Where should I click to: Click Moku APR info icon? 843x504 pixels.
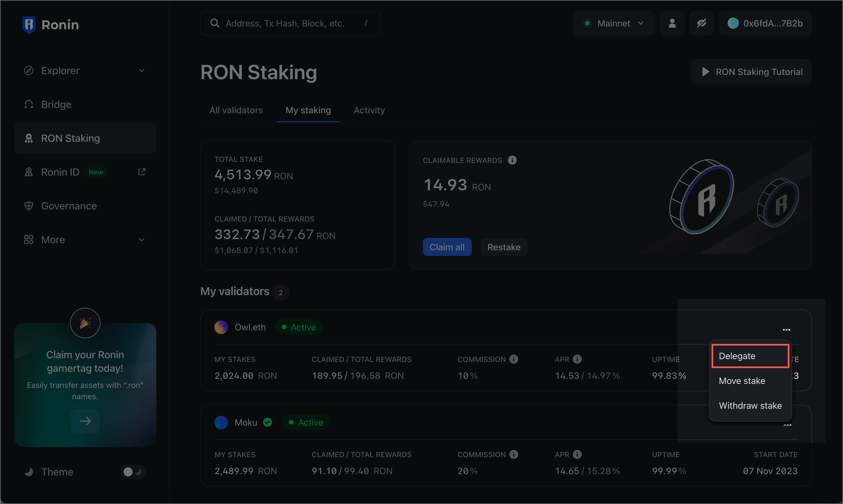(577, 454)
